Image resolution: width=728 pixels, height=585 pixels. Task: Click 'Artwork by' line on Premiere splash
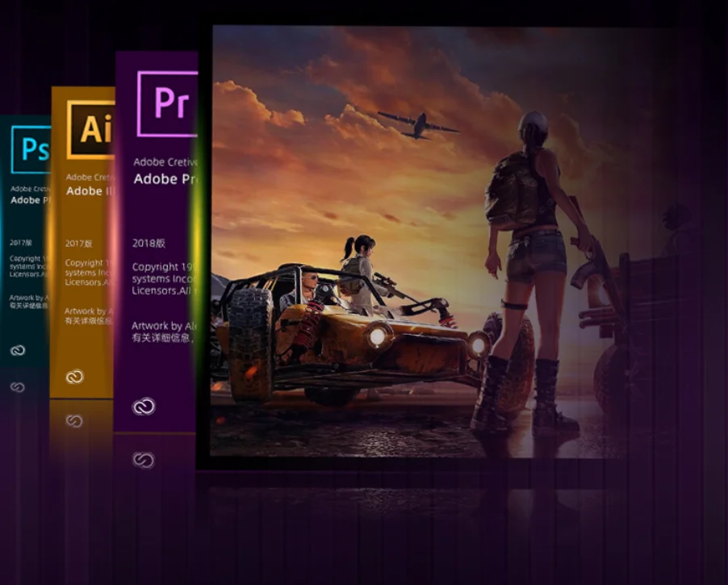coord(164,326)
